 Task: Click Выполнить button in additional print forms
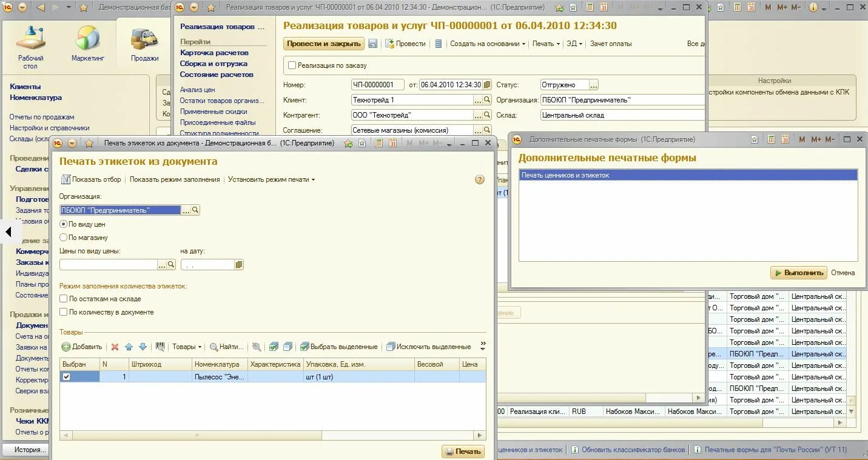point(798,273)
